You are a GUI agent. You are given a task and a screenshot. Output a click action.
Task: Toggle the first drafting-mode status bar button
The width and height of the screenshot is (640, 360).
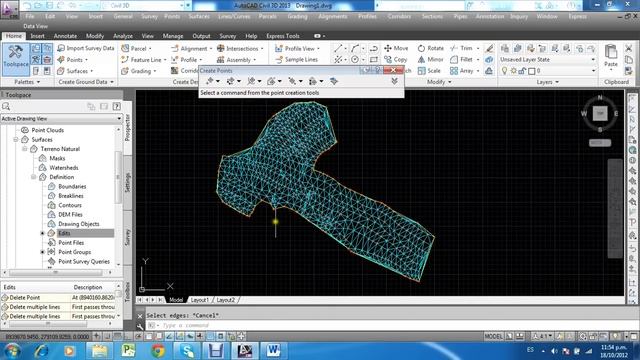[x=96, y=336]
